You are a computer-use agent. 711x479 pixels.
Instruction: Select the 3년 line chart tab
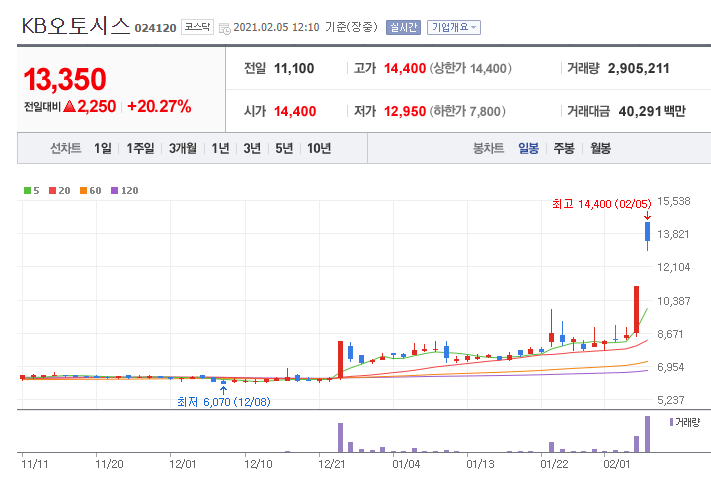click(252, 148)
